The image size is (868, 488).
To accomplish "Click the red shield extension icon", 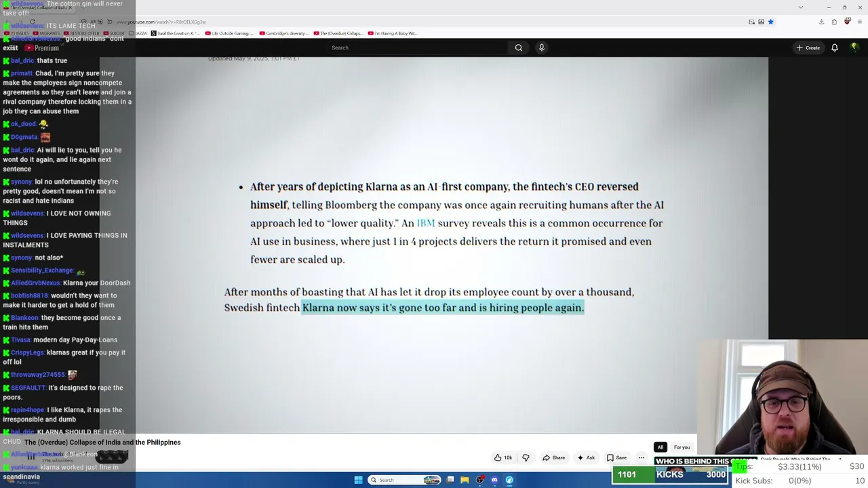I will (x=847, y=22).
